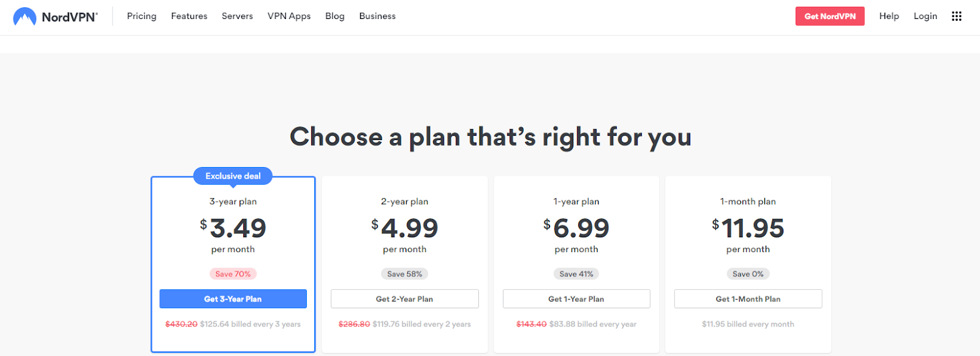This screenshot has width=980, height=356.
Task: Open the Help link
Action: coord(889,16)
